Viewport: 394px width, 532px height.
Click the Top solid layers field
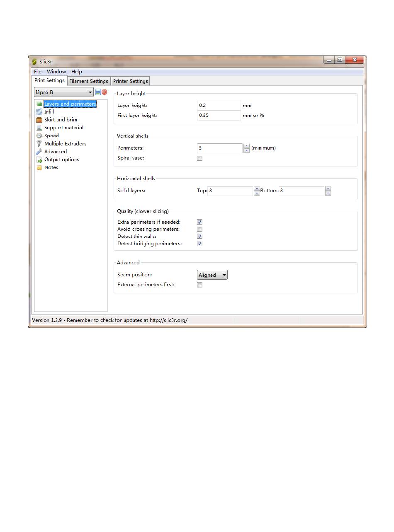tap(230, 191)
